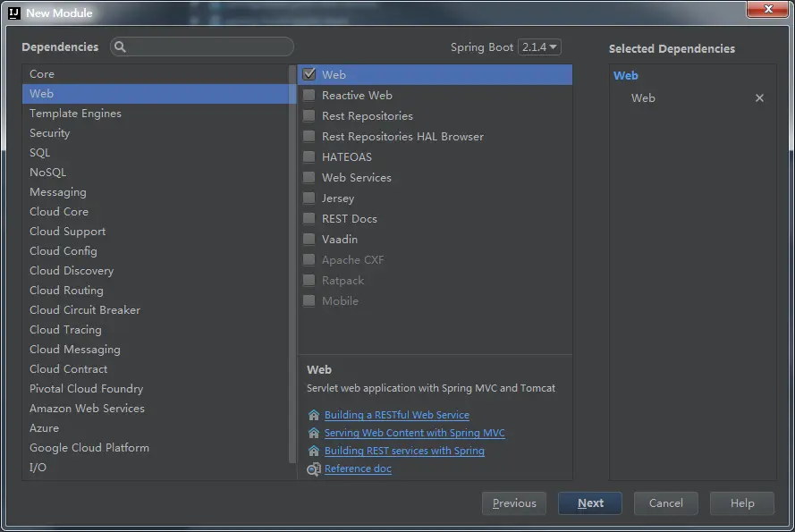Select the Cloud Contract category

pos(155,368)
